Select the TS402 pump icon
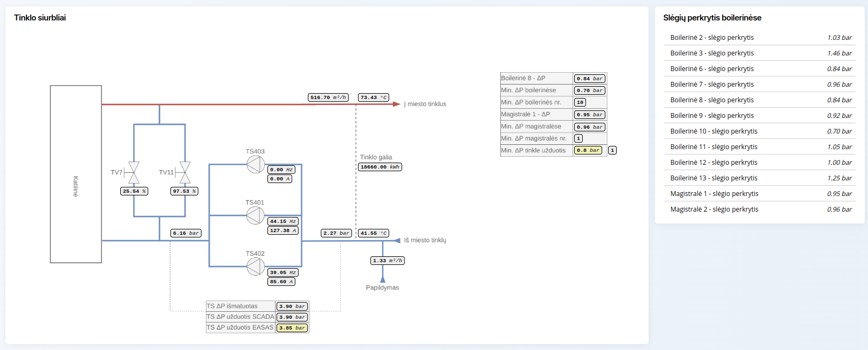868x350 pixels. coord(256,267)
